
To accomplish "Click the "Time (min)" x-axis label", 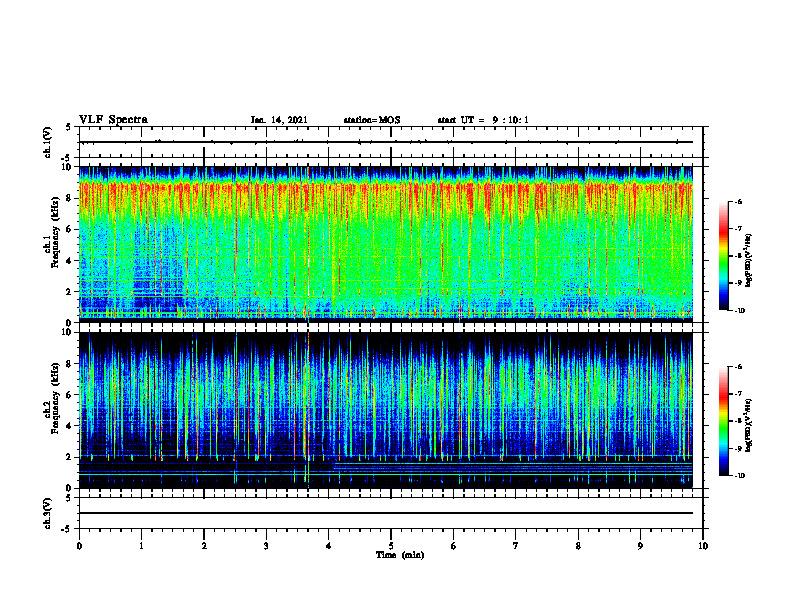I will coord(400,555).
